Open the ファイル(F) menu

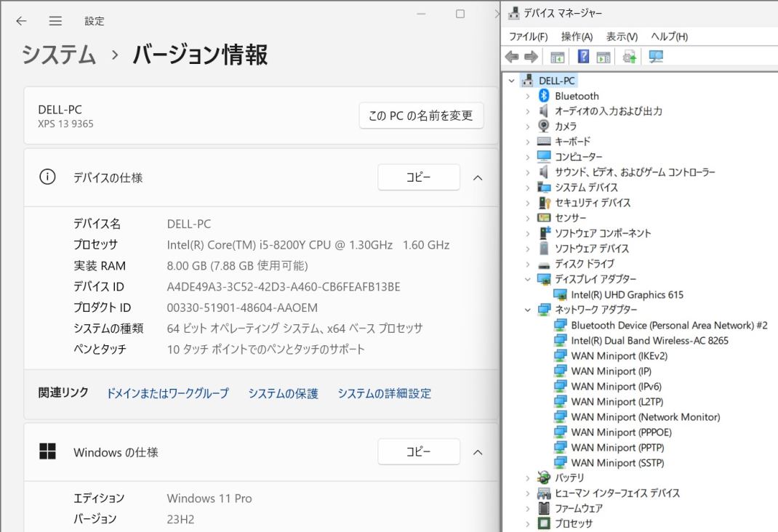pos(528,36)
